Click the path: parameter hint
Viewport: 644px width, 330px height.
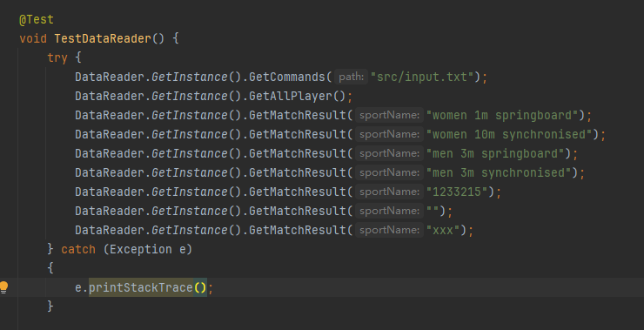coord(352,77)
